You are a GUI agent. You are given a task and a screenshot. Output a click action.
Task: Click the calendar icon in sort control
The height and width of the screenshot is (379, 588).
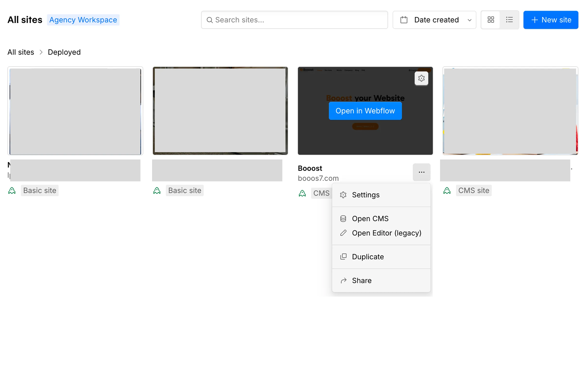click(x=404, y=20)
